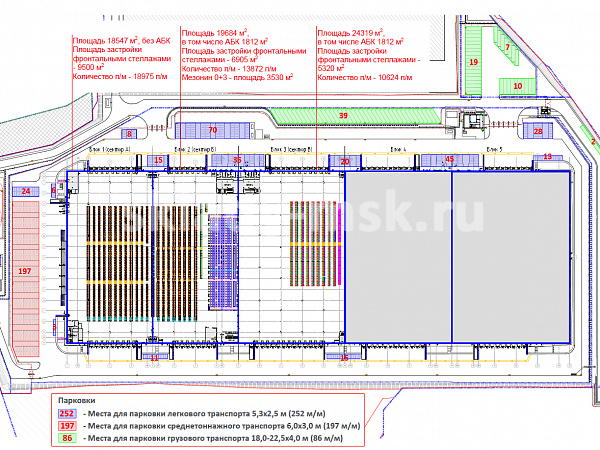Select the blue parking zone labeled 28
Screen dimensions: 600x450
coord(538,131)
